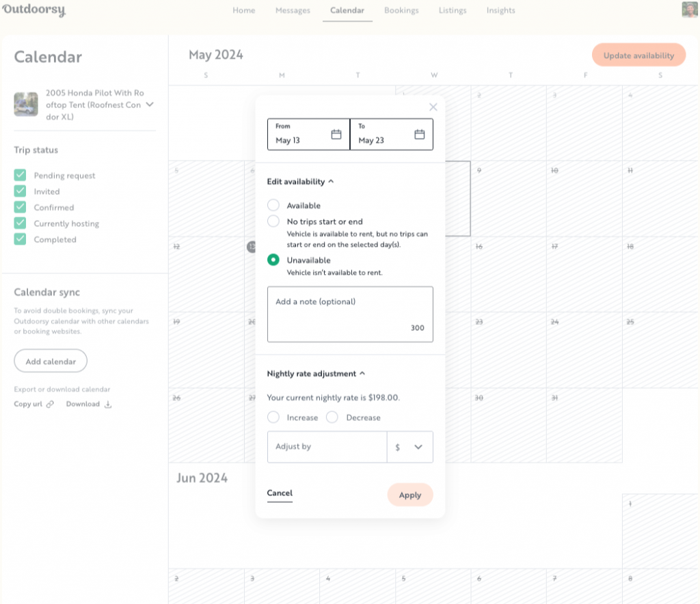700x604 pixels.
Task: Select May 17 calendar cell
Action: tap(584, 275)
